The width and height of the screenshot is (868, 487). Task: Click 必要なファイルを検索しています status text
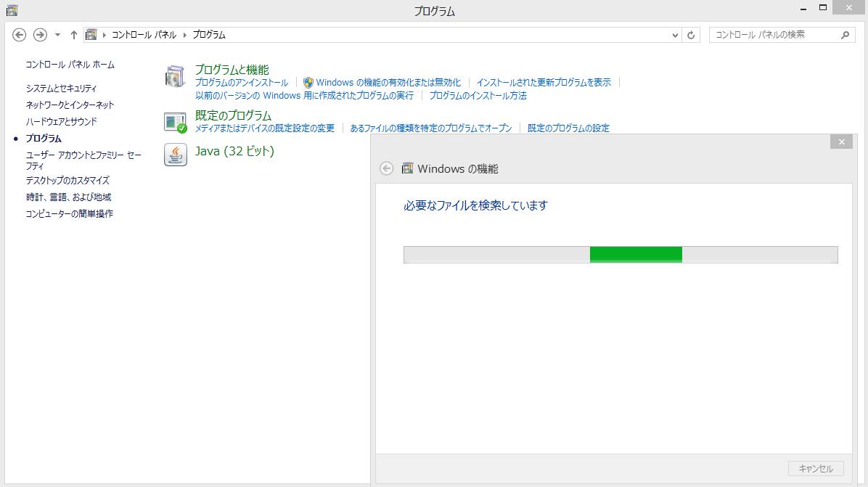(x=475, y=206)
